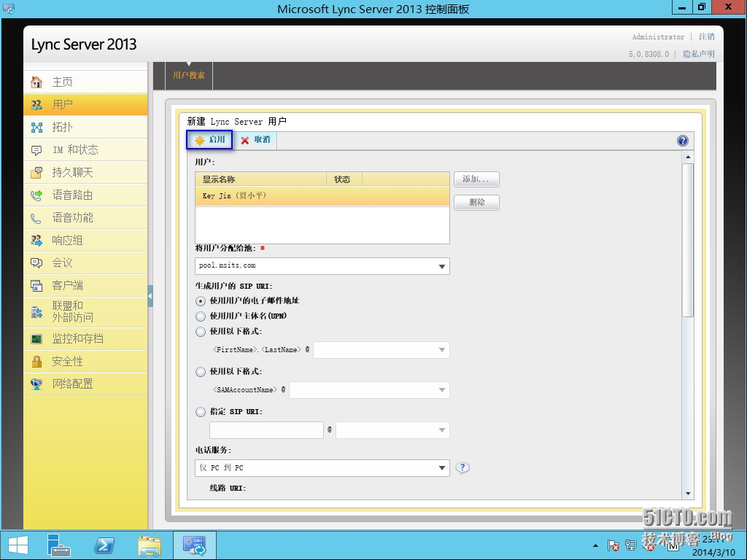Screen dimensions: 747x560
Task: Select 使用用户的电子邮件地址 radio button
Action: pos(201,301)
